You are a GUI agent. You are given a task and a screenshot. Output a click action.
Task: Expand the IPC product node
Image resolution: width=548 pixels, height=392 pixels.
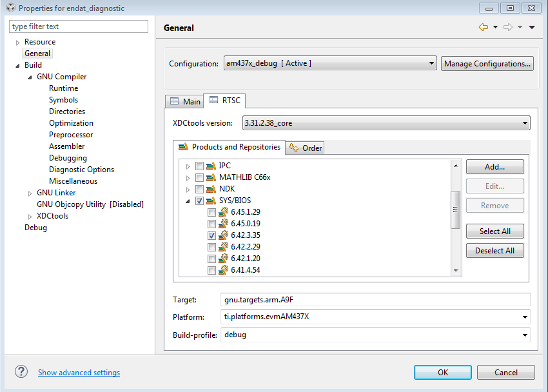click(188, 166)
